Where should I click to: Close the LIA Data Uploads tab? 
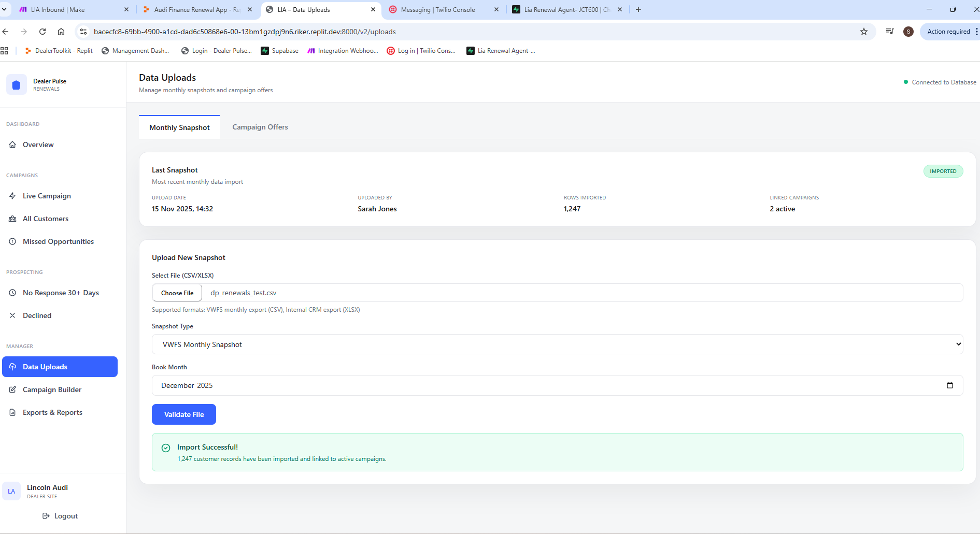(373, 9)
